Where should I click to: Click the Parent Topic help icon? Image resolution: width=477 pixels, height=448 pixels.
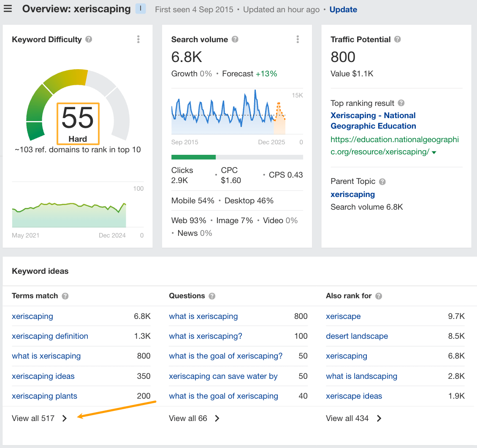point(382,181)
